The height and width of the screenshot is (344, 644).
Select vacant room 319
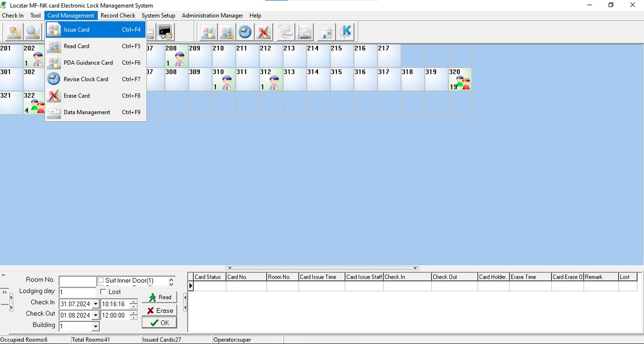click(436, 79)
